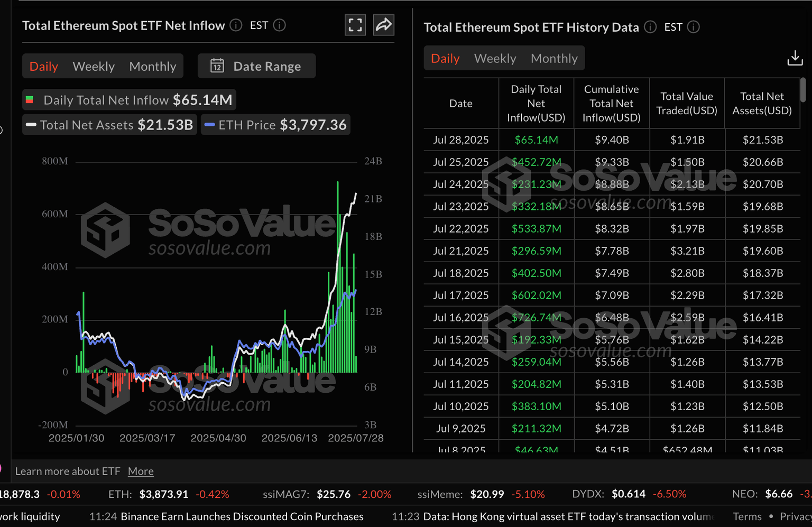Click the share arrow icon

point(384,25)
